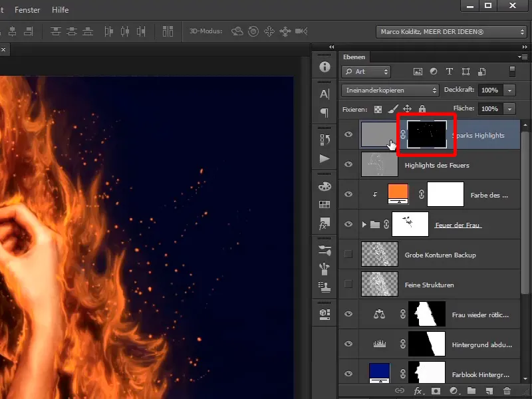
Task: Open the Ineinanderkopieren blend mode dropdown
Action: tap(390, 90)
